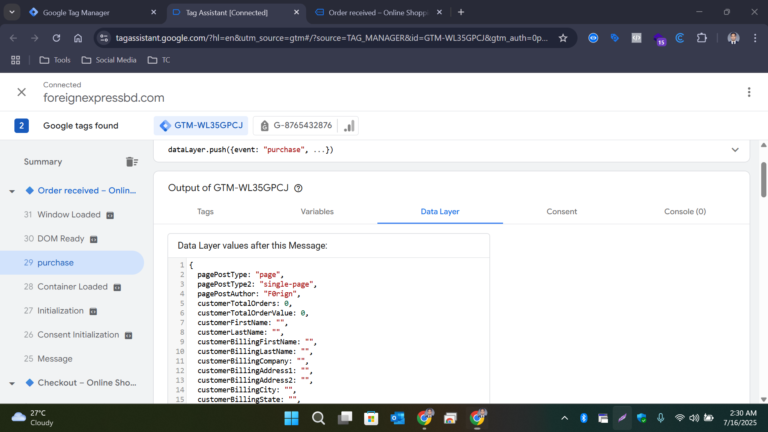Image resolution: width=768 pixels, height=432 pixels.
Task: Open the three-dot more options menu
Action: 748,92
